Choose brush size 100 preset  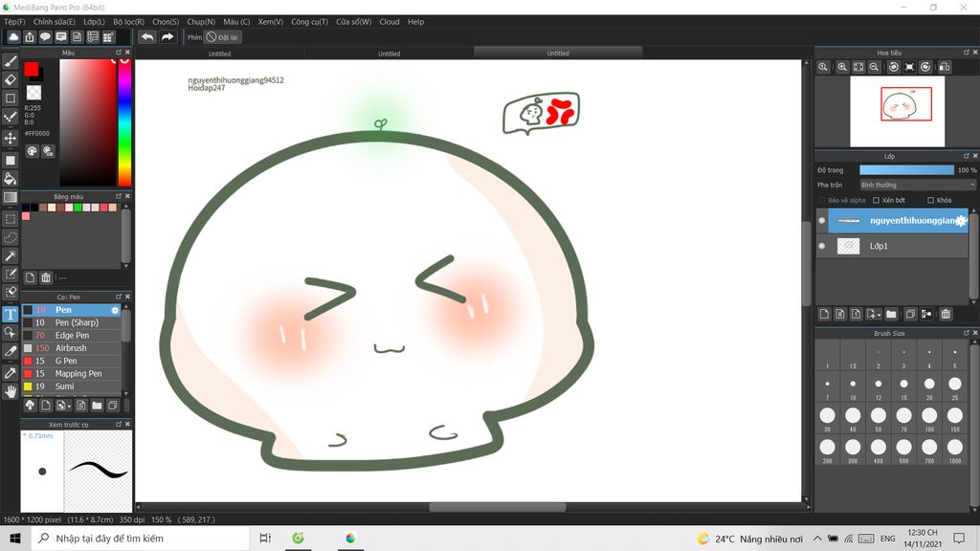(x=929, y=419)
